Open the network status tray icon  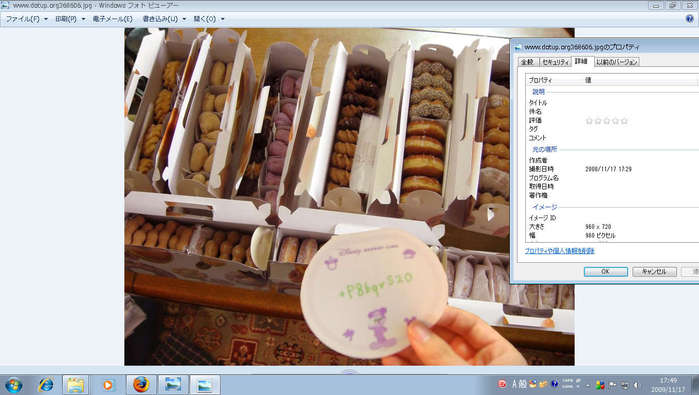coord(625,385)
